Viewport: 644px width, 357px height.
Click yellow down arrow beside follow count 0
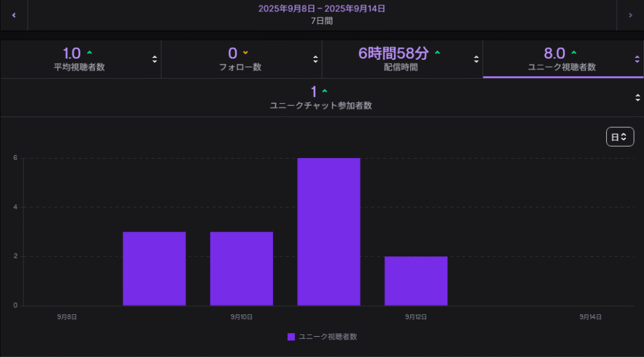(246, 53)
